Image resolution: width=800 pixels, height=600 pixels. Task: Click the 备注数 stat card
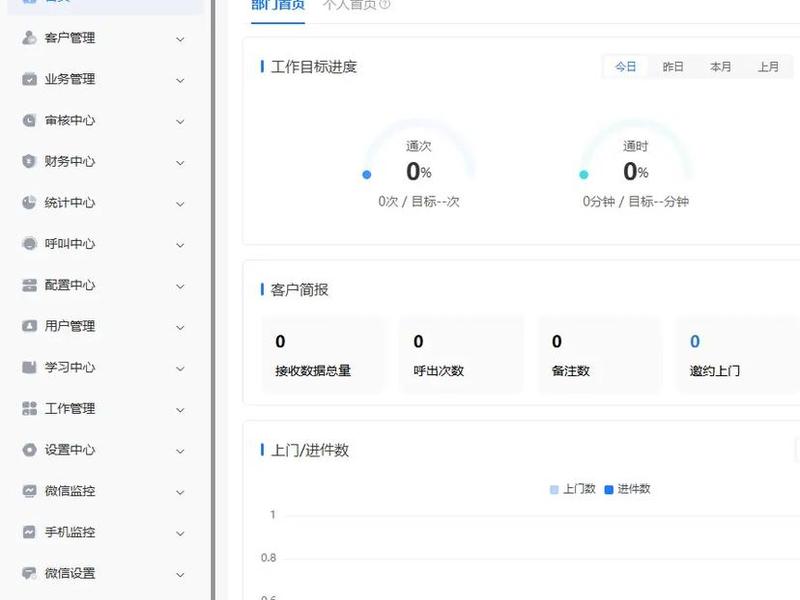[600, 355]
